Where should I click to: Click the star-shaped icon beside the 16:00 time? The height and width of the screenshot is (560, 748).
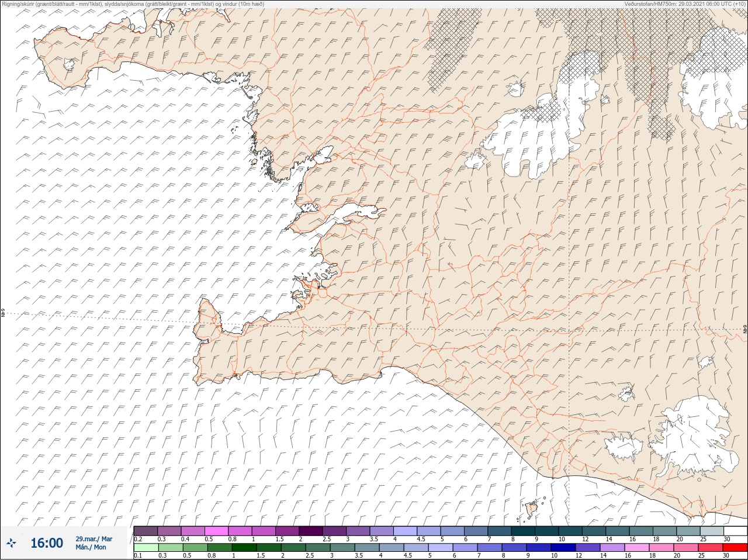pos(11,543)
